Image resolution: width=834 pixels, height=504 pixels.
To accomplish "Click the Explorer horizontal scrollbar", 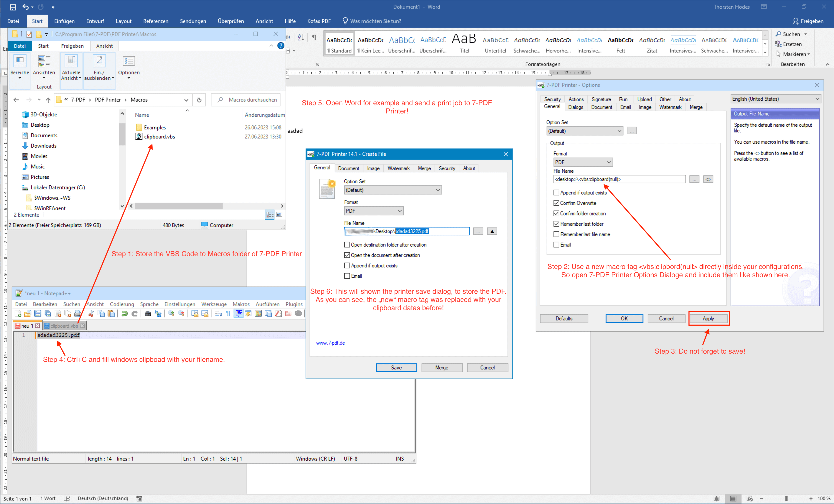I will 178,206.
